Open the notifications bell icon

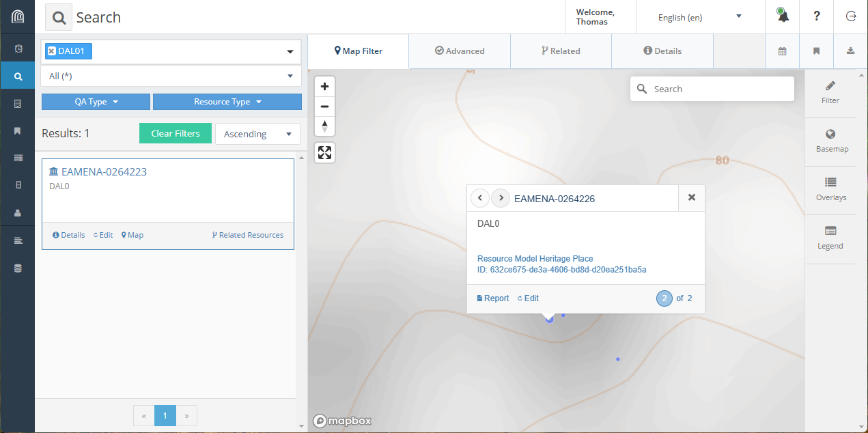click(x=783, y=15)
